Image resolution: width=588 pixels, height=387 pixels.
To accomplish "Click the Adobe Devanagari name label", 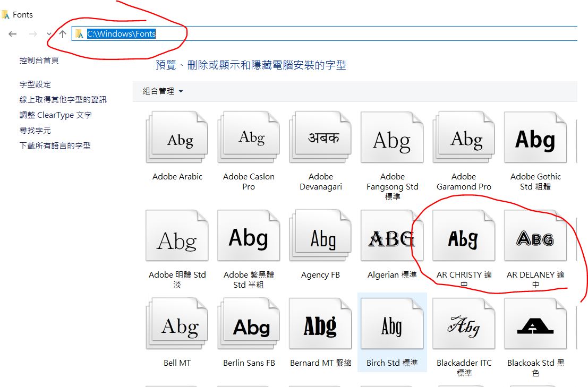I will pyautogui.click(x=321, y=182).
